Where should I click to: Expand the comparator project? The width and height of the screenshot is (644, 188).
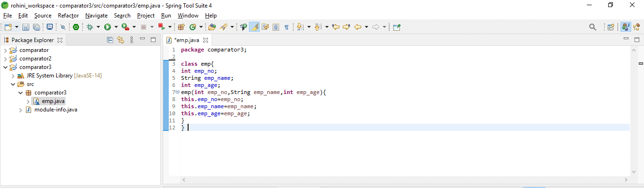(x=6, y=50)
